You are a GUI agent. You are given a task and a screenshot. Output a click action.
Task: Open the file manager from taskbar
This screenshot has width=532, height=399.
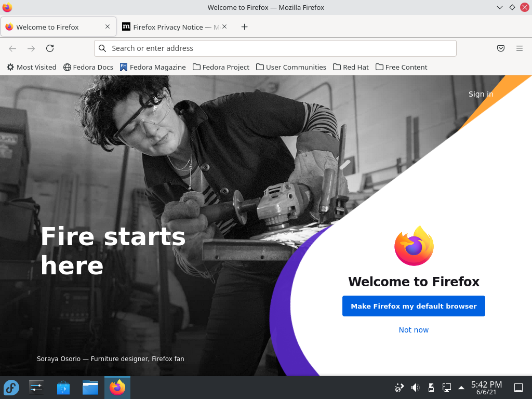click(x=90, y=388)
